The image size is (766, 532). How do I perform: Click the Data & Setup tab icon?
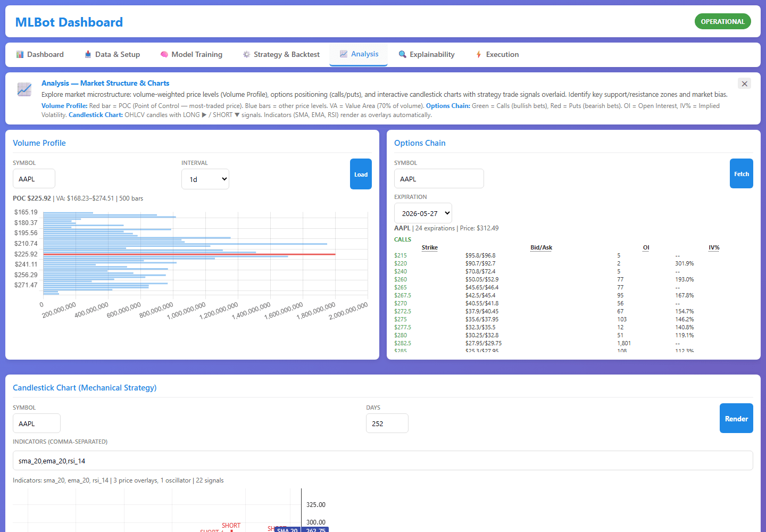[x=88, y=54]
